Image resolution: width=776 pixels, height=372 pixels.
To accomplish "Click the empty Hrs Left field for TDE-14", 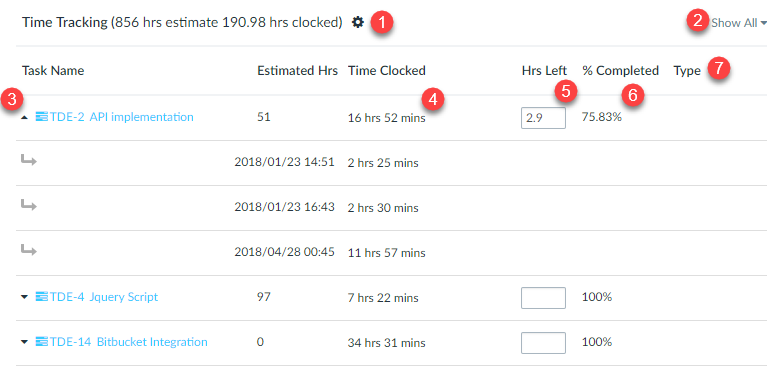I will [543, 343].
